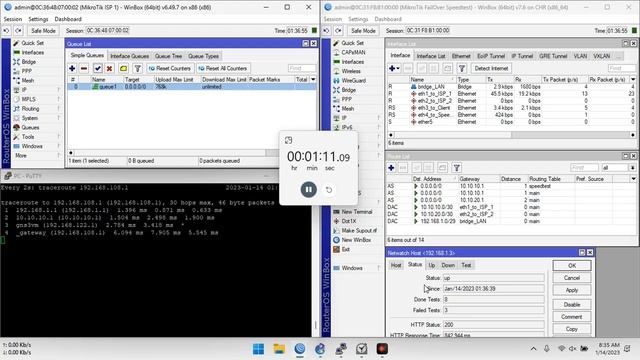Select queue1 row in Queue List
Image resolution: width=640 pixels, height=360 pixels.
(192, 87)
